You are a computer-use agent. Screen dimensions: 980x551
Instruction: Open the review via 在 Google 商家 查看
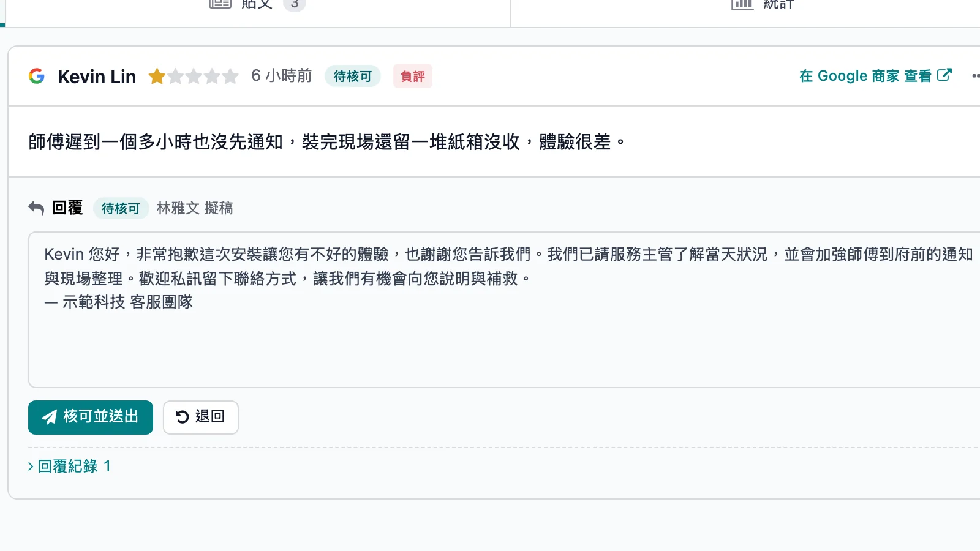pyautogui.click(x=875, y=76)
